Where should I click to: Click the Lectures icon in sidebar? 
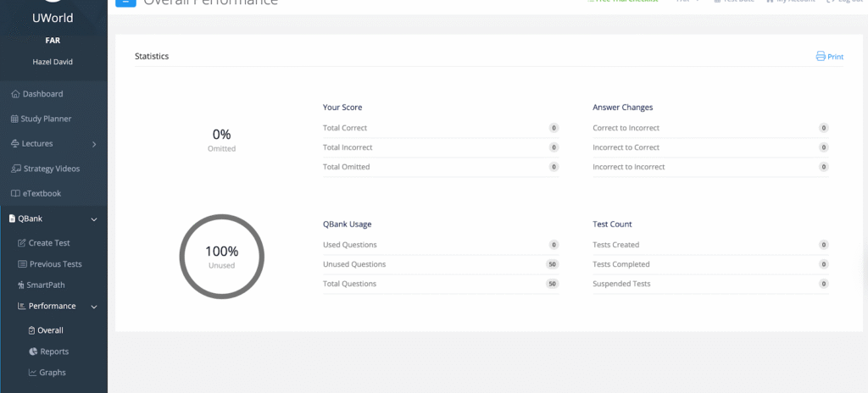pyautogui.click(x=15, y=144)
